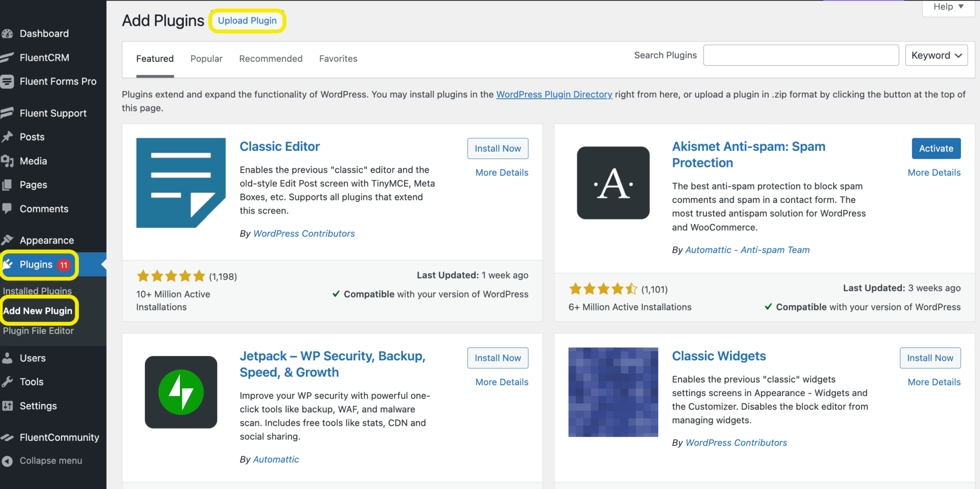Install the Classic Widgets plugin
This screenshot has height=489, width=980.
930,358
